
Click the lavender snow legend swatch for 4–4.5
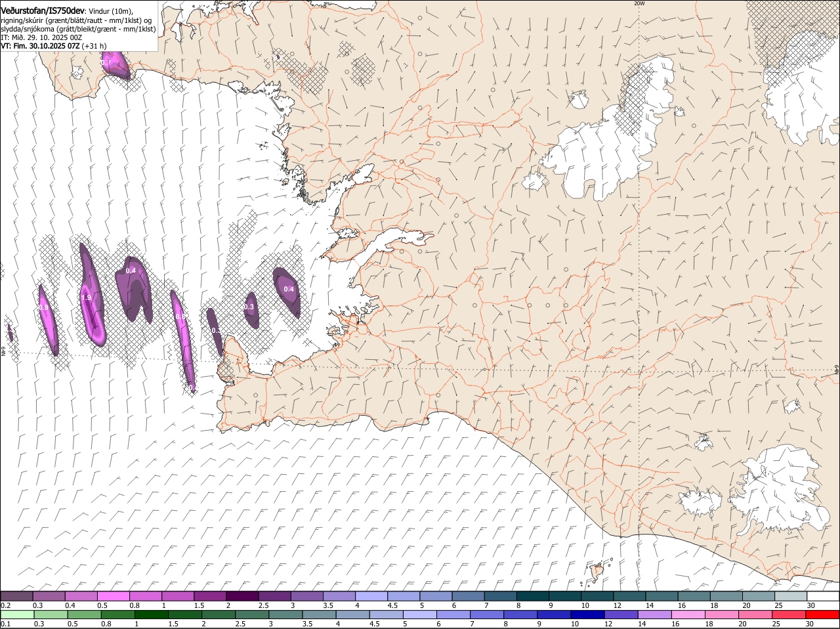371,596
